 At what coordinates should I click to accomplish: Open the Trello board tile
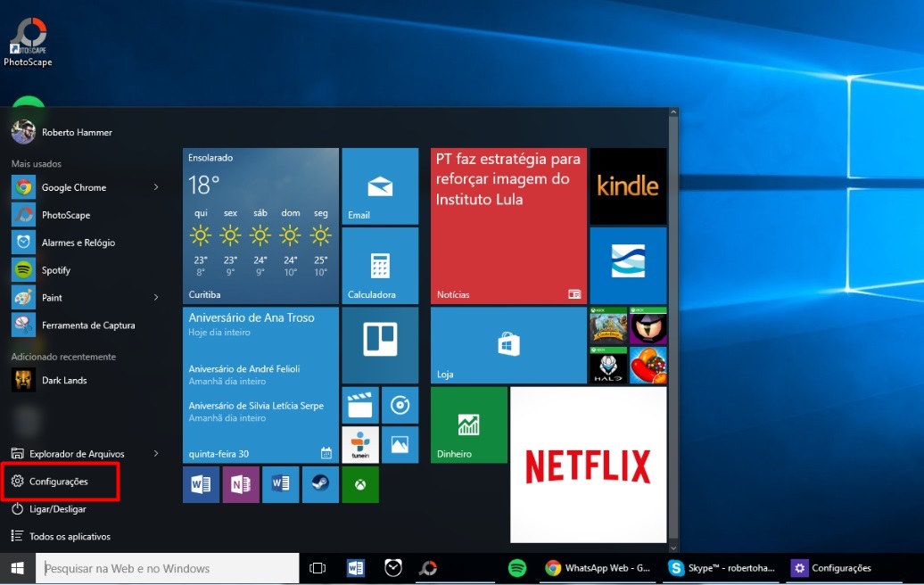[380, 345]
